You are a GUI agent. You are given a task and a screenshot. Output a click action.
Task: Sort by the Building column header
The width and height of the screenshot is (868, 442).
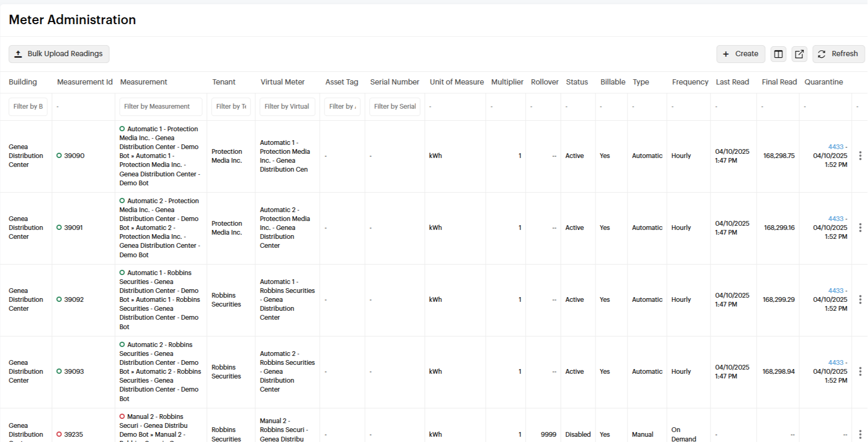coord(23,82)
